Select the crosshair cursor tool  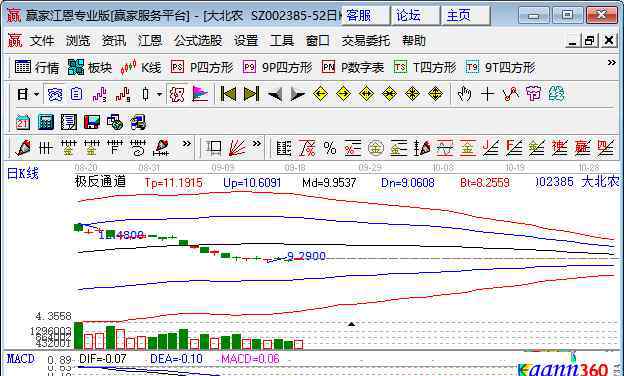click(487, 94)
